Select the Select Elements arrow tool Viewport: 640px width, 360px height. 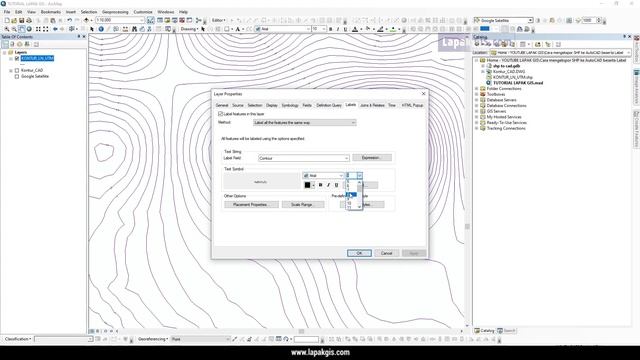(92, 29)
